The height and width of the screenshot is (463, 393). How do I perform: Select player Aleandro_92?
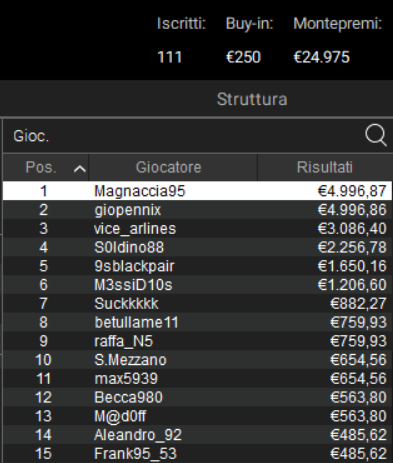tap(197, 434)
